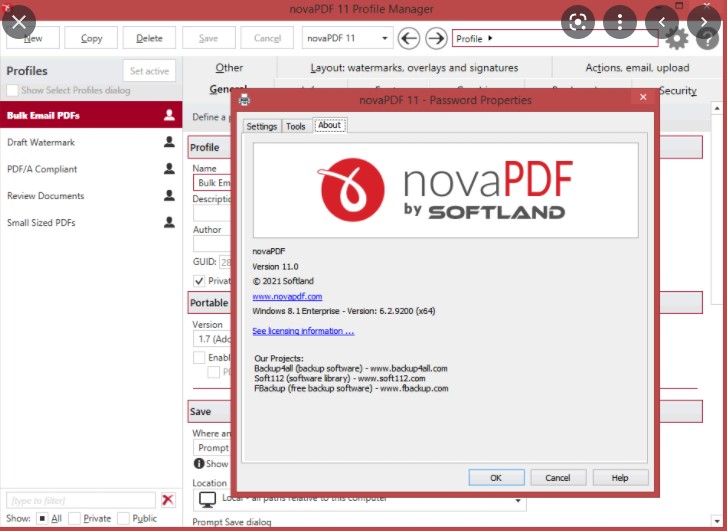Clear the profile filter with red X
The image size is (727, 531).
(x=168, y=500)
